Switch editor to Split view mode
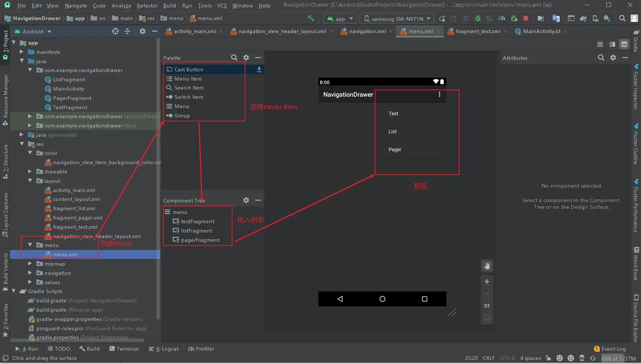The height and width of the screenshot is (364, 641). (x=612, y=44)
